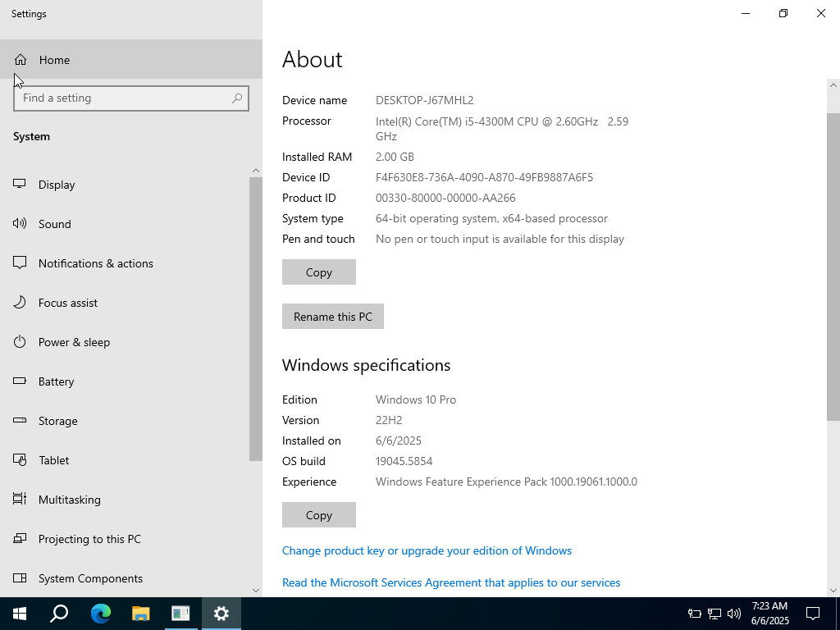Launch Microsoft Edge from taskbar
The width and height of the screenshot is (840, 630).
[x=100, y=614]
